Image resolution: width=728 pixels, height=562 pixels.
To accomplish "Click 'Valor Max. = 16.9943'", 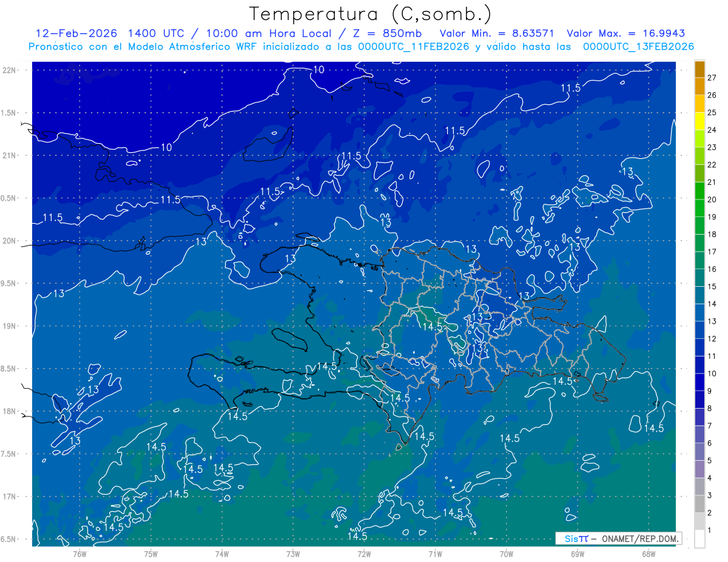I will [626, 33].
